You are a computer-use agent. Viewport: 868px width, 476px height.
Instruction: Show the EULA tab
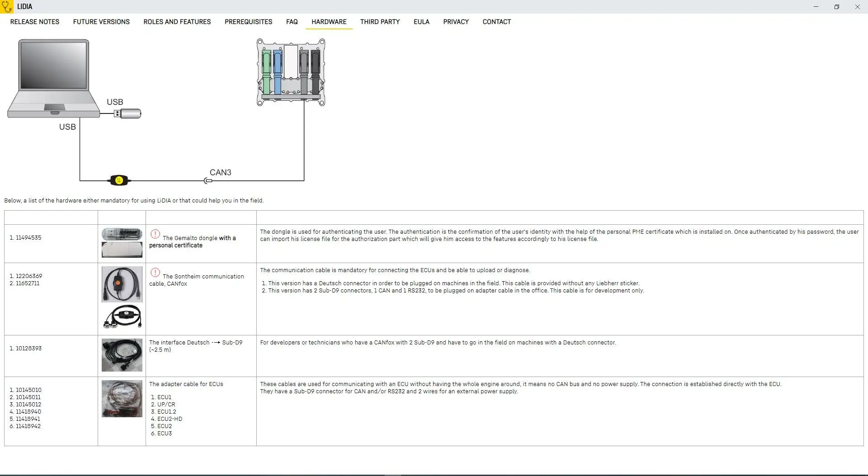pyautogui.click(x=421, y=22)
